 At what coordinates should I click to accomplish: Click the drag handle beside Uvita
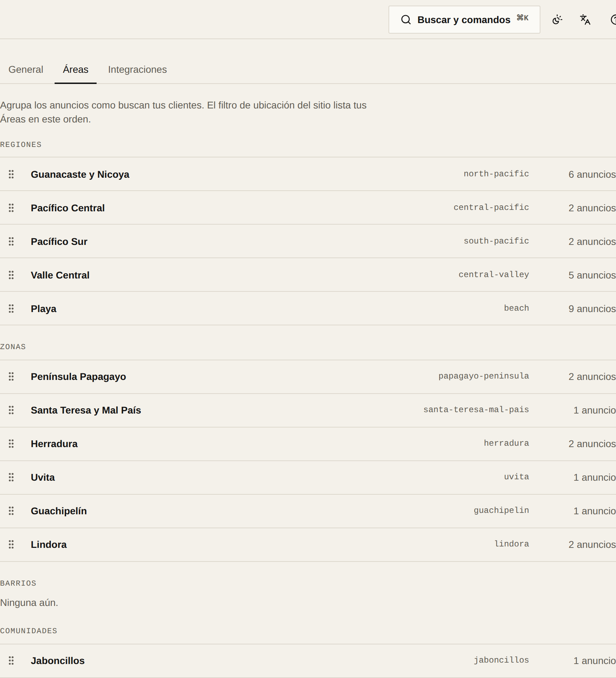pos(11,477)
